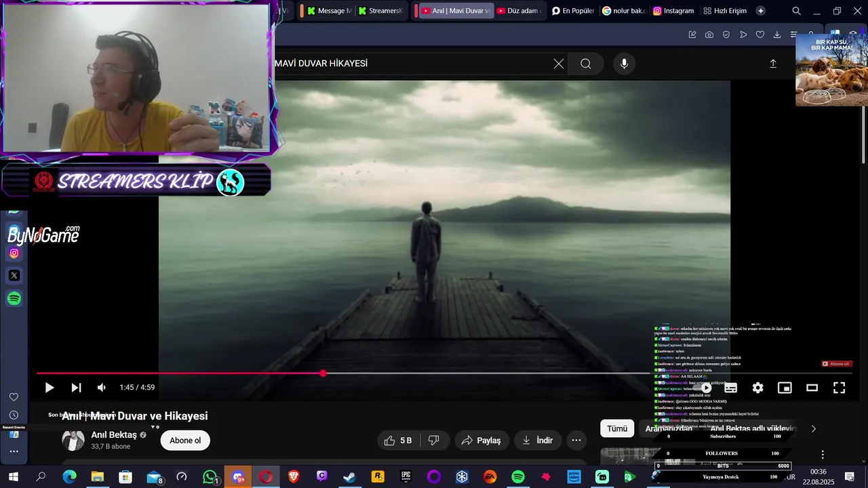Image resolution: width=868 pixels, height=488 pixels.
Task: Click the edit note icon in toolbar
Action: (692, 35)
